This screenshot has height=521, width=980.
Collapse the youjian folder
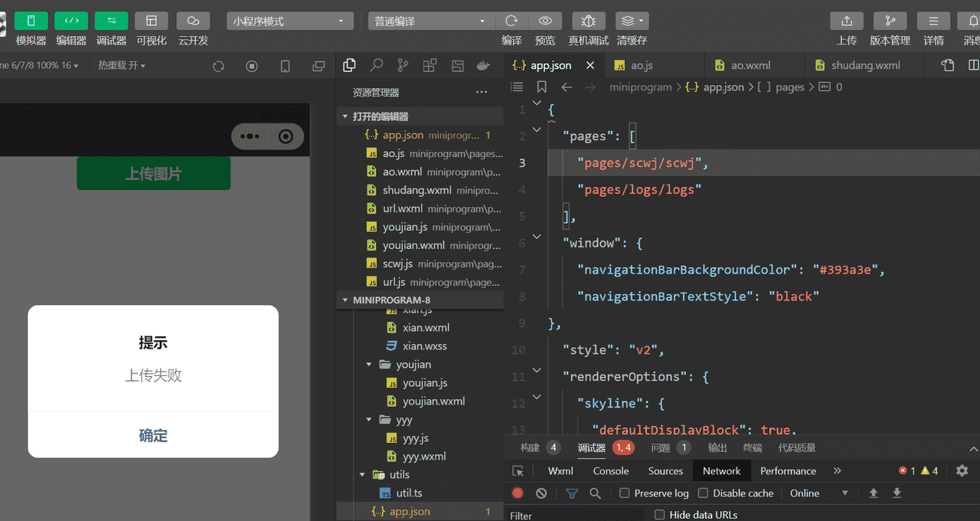click(x=369, y=365)
